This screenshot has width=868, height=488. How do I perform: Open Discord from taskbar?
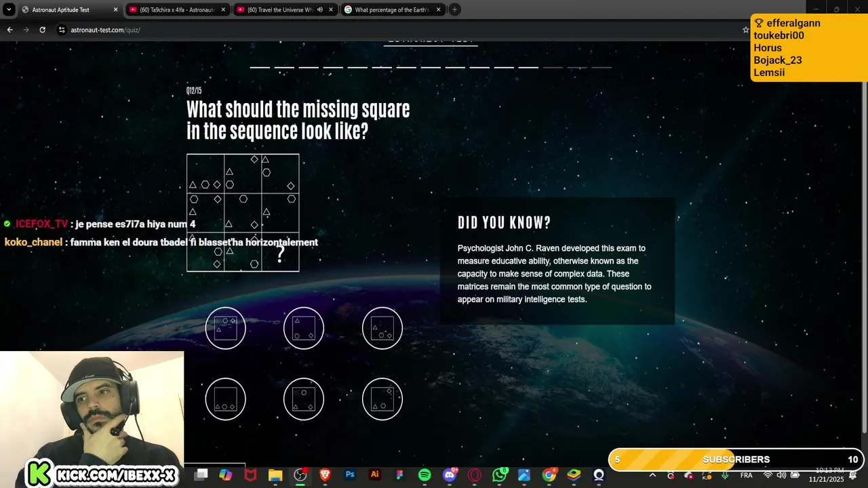click(450, 475)
